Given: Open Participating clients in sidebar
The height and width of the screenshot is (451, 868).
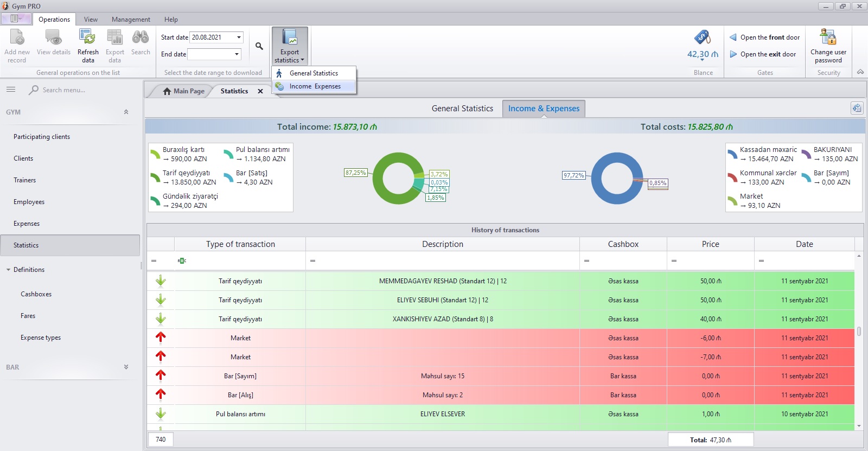Looking at the screenshot, I should (x=42, y=137).
